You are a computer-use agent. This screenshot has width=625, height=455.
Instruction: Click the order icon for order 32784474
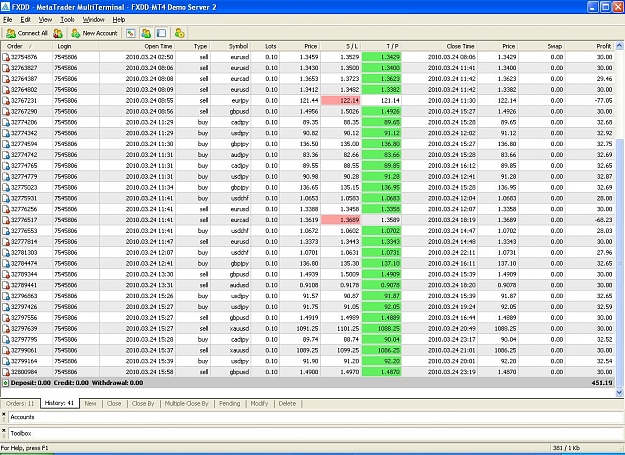(6, 264)
